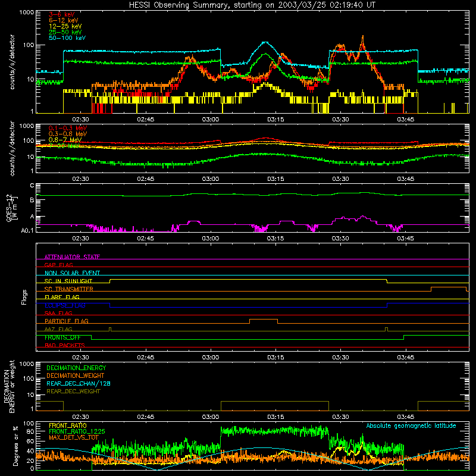
Task: Click the Degrees or % axis title
Action: click(x=15, y=446)
